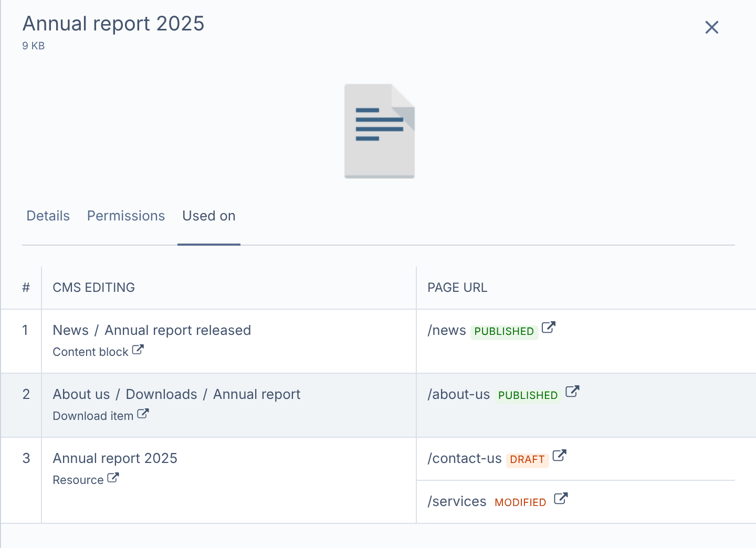The image size is (756, 548).
Task: Click the /services page URL
Action: 457,501
